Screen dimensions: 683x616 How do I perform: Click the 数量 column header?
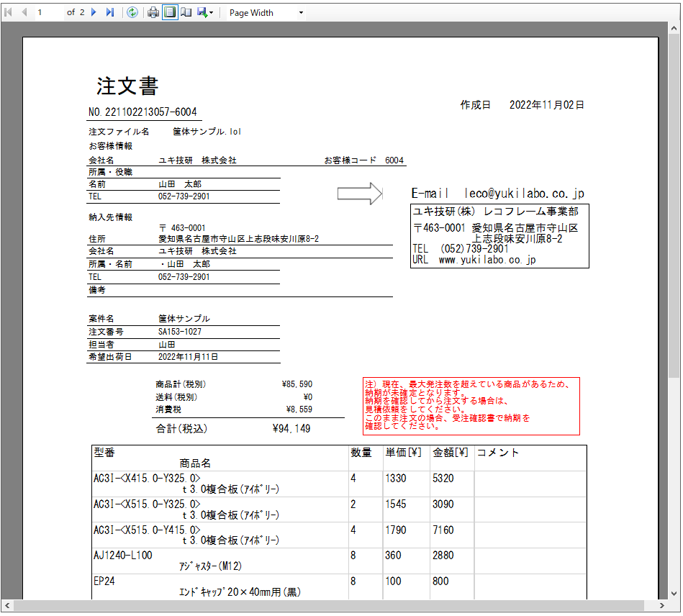pos(361,453)
